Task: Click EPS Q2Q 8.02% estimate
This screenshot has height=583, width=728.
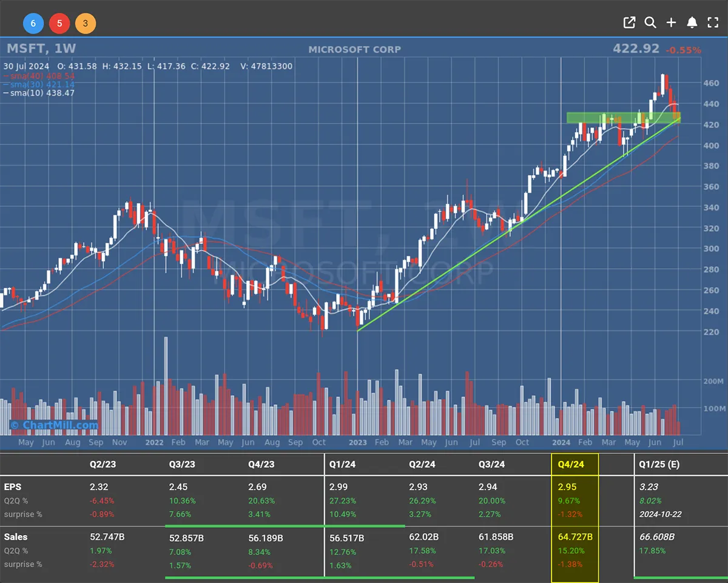Action: pos(651,501)
